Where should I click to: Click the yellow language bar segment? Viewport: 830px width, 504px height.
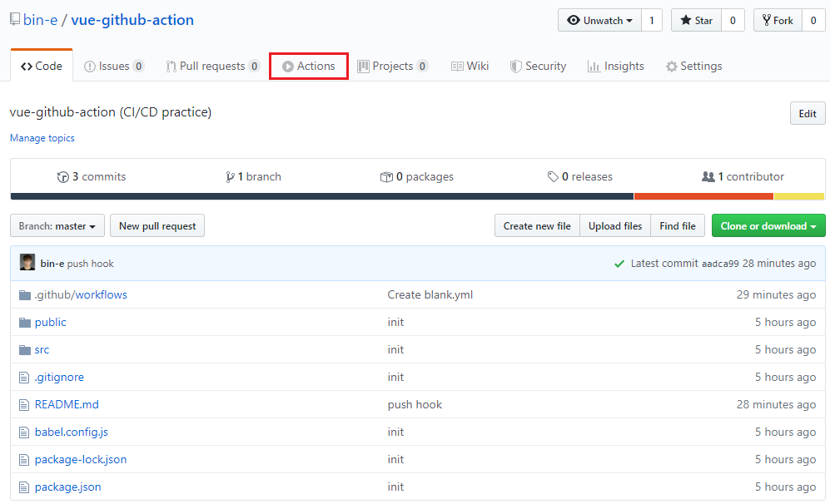[x=799, y=197]
